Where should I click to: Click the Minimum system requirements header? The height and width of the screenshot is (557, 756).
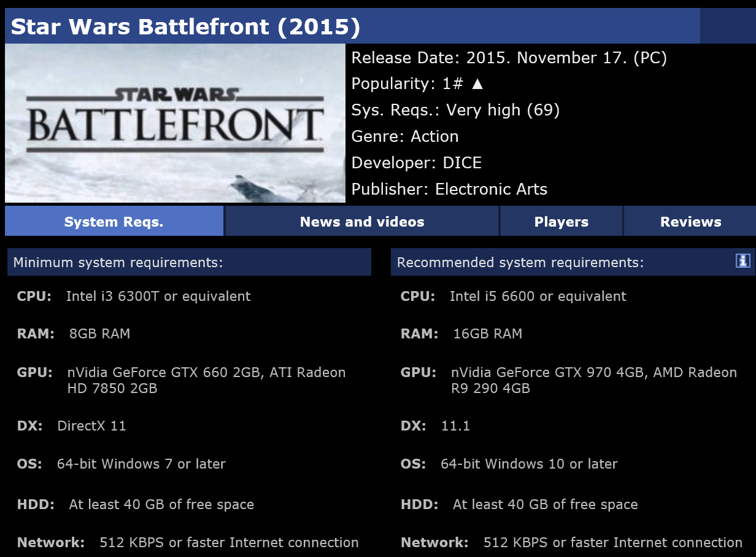click(x=189, y=262)
